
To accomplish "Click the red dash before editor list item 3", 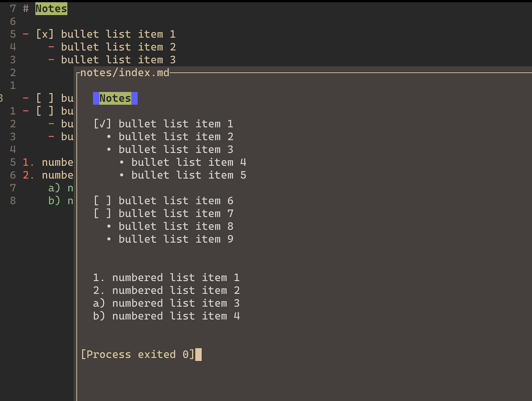I will pos(51,60).
